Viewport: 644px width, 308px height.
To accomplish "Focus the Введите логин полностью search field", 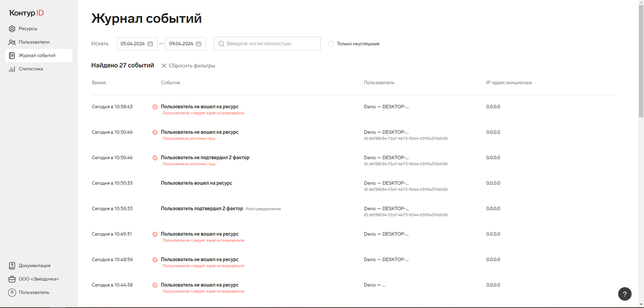I will (267, 44).
